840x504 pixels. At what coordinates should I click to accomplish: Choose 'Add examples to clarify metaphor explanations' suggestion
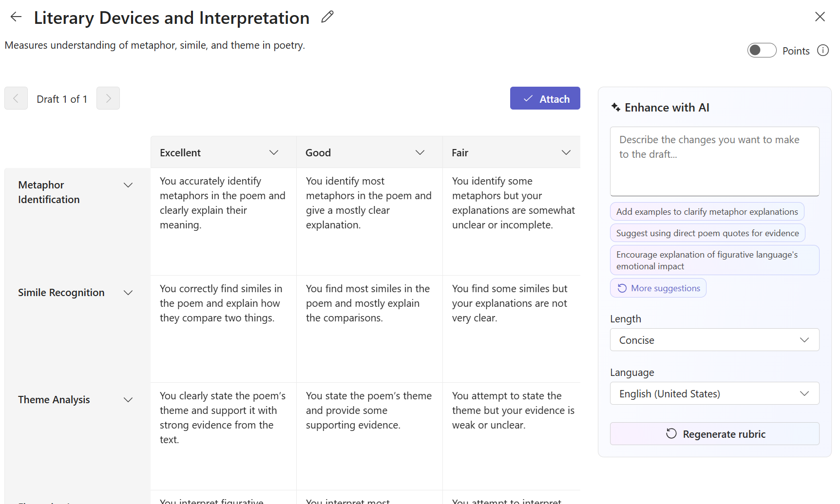[x=707, y=211]
